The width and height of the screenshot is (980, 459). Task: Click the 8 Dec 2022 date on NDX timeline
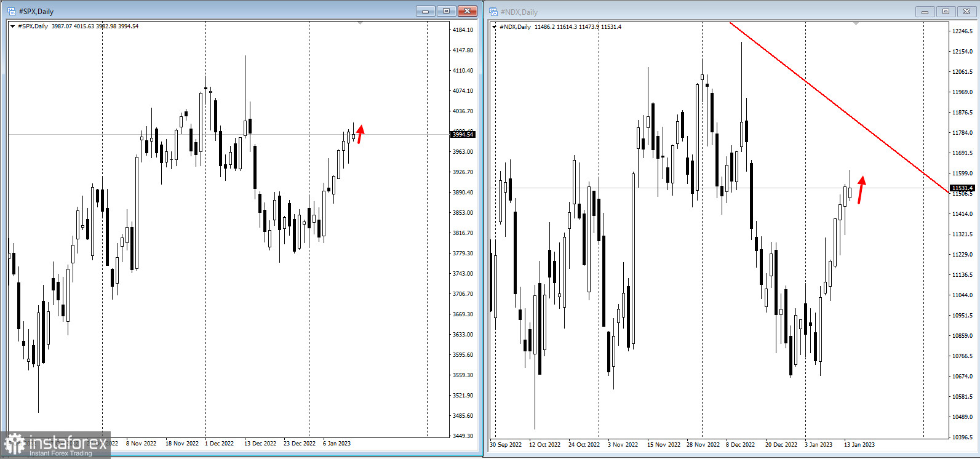741,445
